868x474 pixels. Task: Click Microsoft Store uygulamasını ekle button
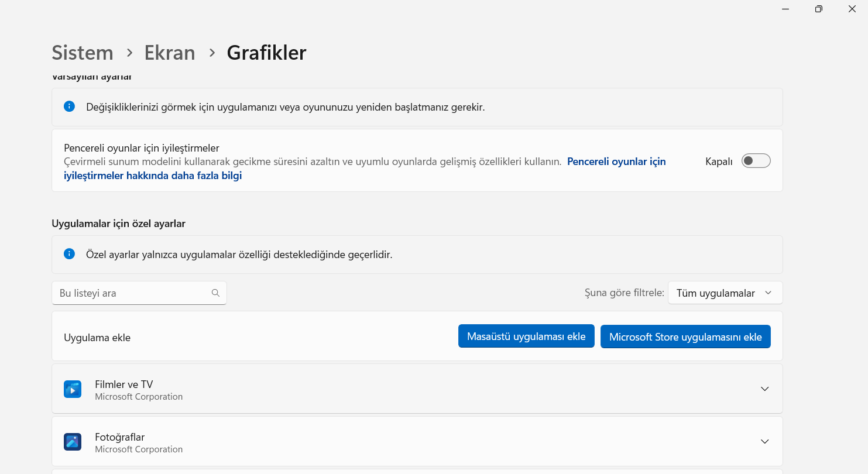point(685,336)
